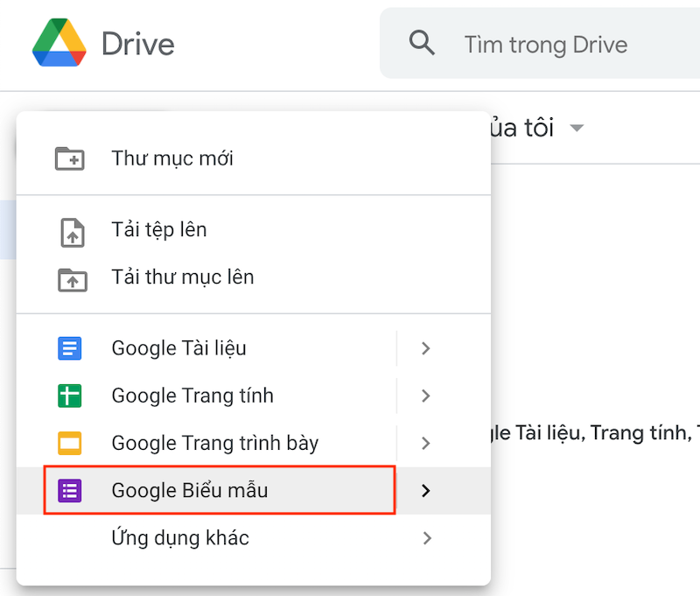Select the Google Trang trình bày slides icon
Viewport: 700px width, 596px height.
click(x=70, y=443)
